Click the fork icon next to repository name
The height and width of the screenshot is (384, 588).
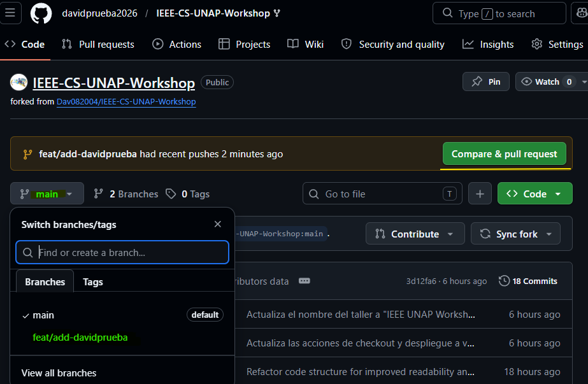coord(276,13)
